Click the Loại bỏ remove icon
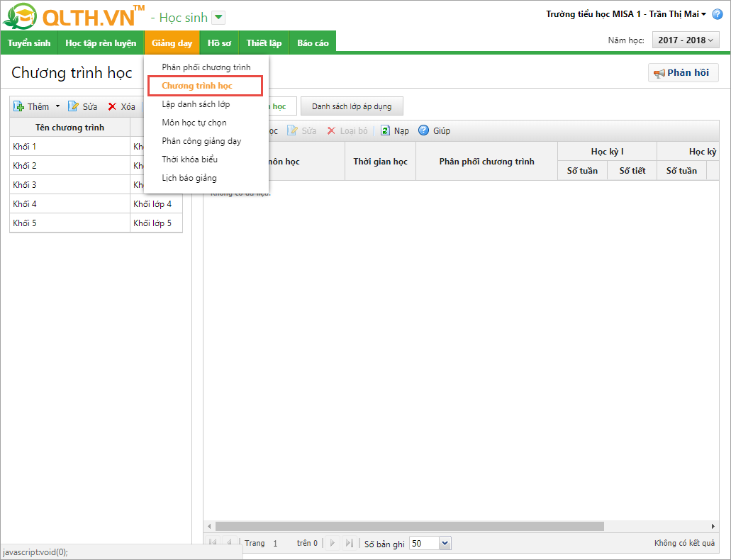 (331, 130)
